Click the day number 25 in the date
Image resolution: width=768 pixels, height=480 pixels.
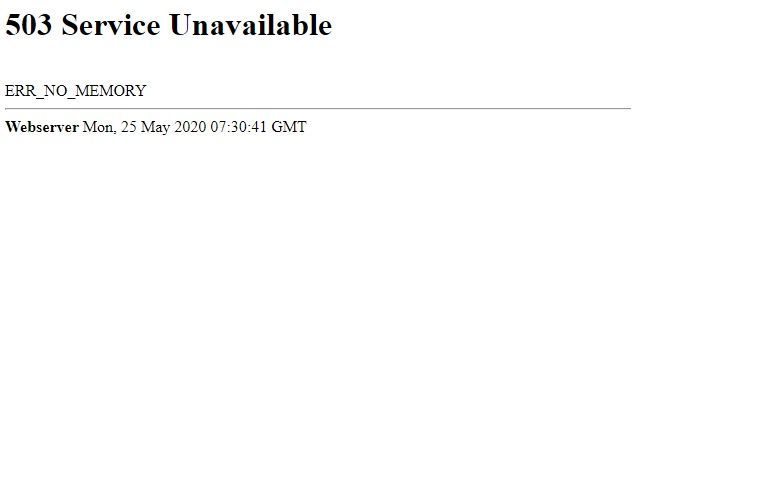click(129, 127)
